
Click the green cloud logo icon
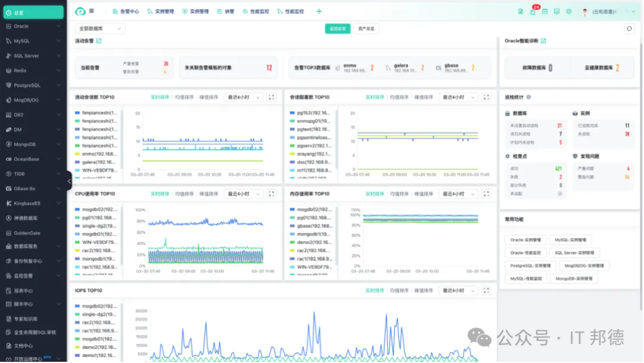[80, 11]
